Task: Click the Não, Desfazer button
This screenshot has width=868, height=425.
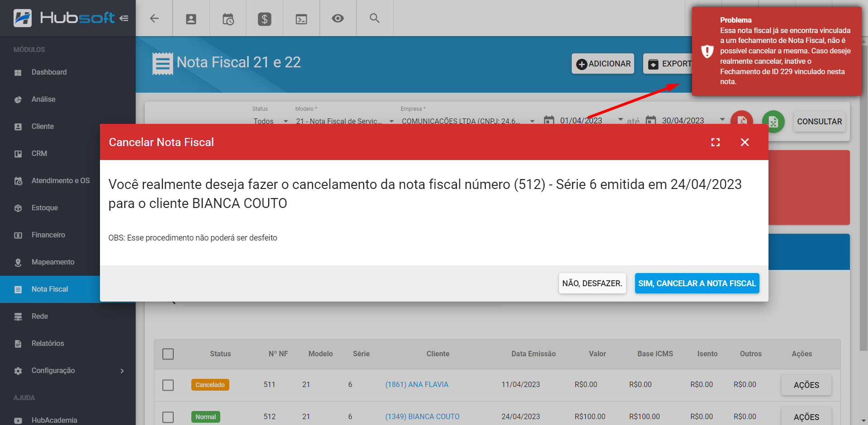Action: point(592,283)
